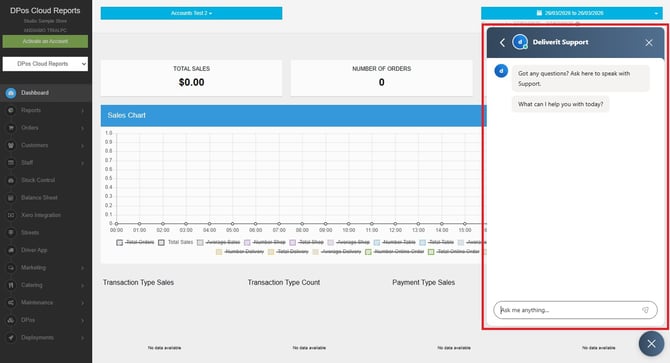The width and height of the screenshot is (670, 363).
Task: Expand the Customers submenu chevron
Action: [x=82, y=146]
